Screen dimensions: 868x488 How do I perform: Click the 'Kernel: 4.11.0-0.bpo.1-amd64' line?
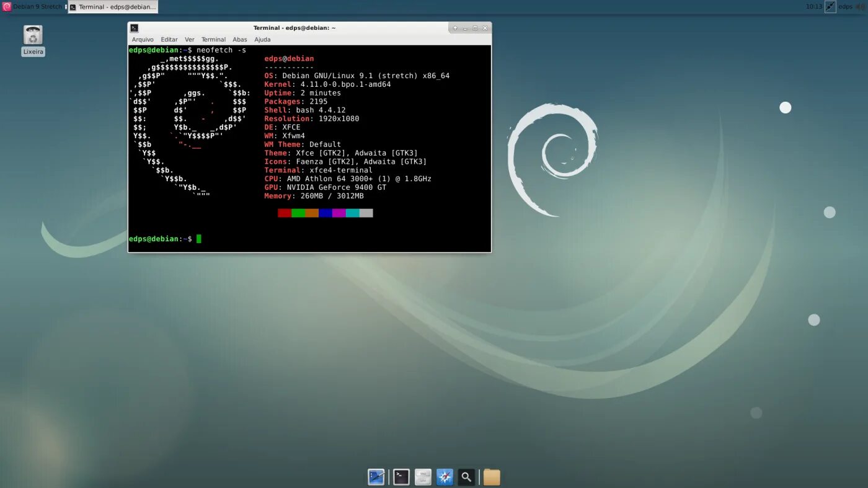pyautogui.click(x=327, y=84)
